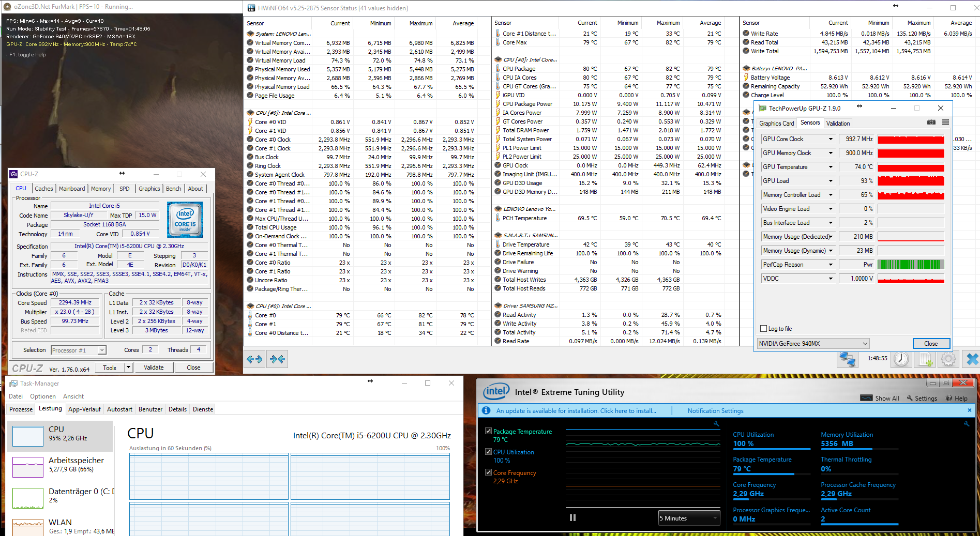This screenshot has width=980, height=536.
Task: Click the CPU-Z title bar app icon
Action: (x=14, y=174)
